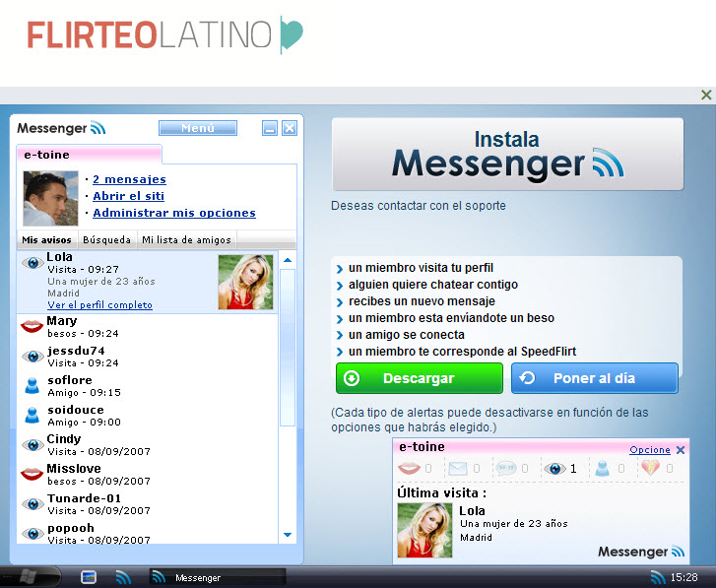Viewport: 716px width, 588px height.
Task: Click the lips icon beside Mary
Action: tap(32, 326)
